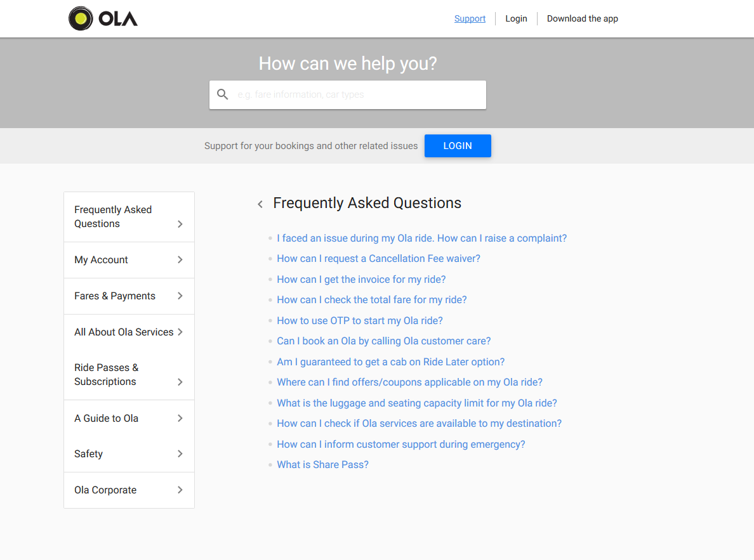Screen dimensions: 754x560
Task: Click the A Guide to Ola arrow
Action: (180, 418)
